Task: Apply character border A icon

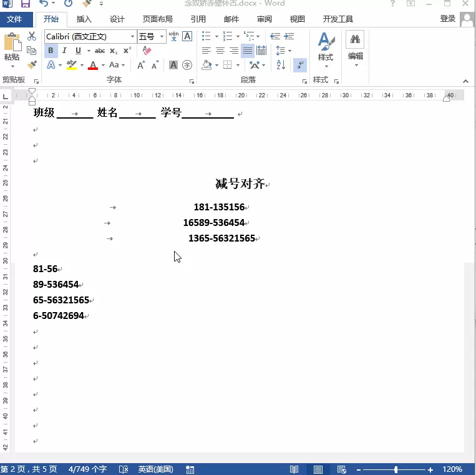Action: click(187, 36)
